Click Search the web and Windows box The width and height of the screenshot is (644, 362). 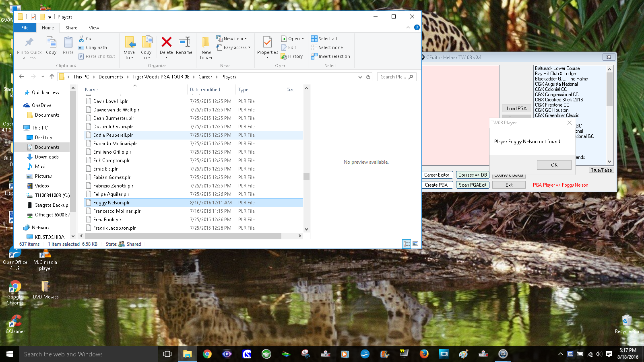coord(89,354)
